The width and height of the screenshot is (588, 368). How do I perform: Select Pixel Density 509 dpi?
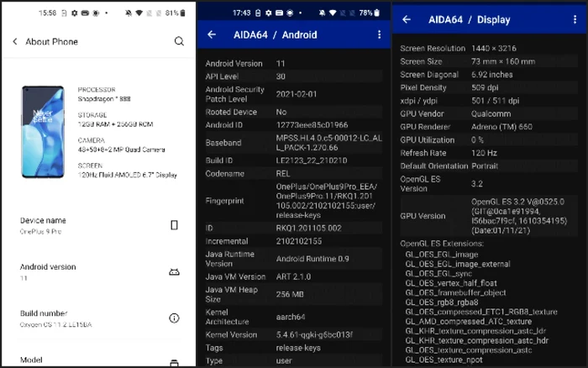pyautogui.click(x=489, y=87)
